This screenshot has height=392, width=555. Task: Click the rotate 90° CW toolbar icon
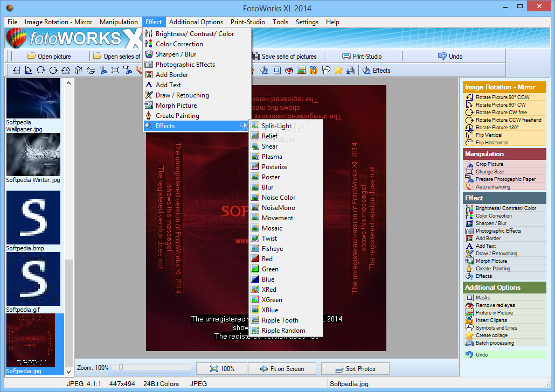29,70
